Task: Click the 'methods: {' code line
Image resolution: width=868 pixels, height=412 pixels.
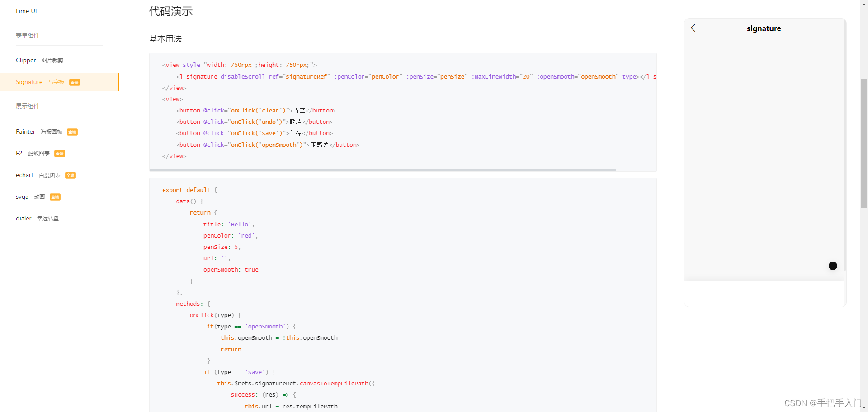Action: click(193, 304)
